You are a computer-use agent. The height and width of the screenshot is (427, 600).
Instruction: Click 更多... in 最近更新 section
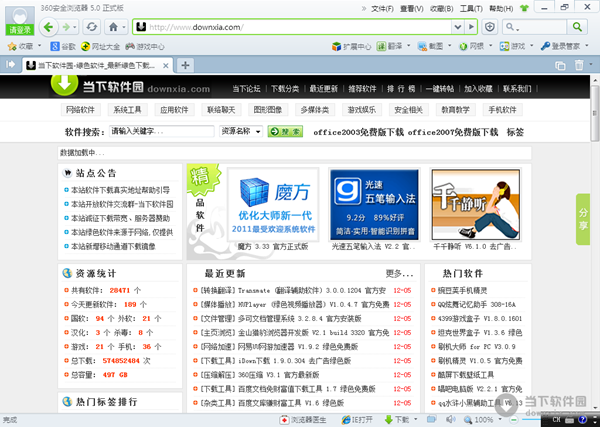pos(399,273)
